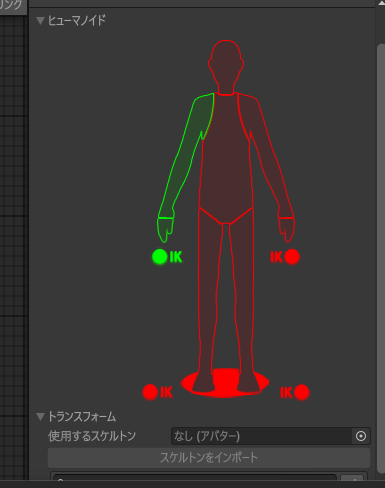Open the avatar object picker circle icon
Screen dimensions: 385x488
[x=361, y=436]
